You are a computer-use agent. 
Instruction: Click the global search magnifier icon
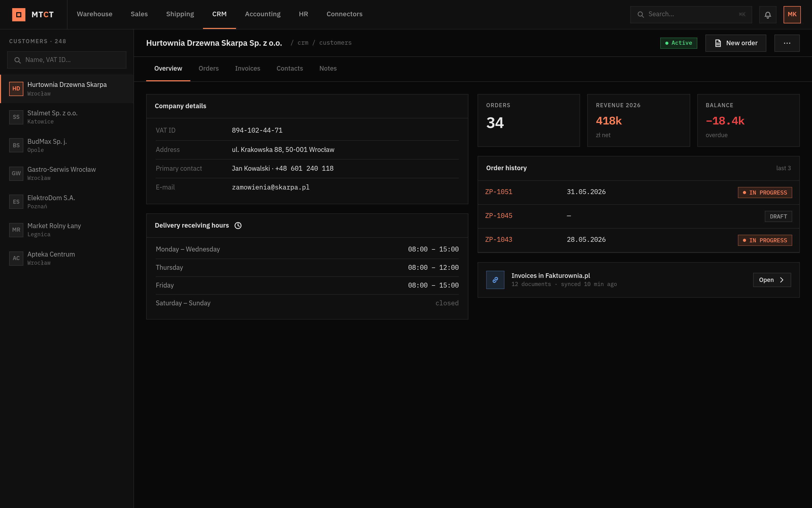tap(640, 14)
